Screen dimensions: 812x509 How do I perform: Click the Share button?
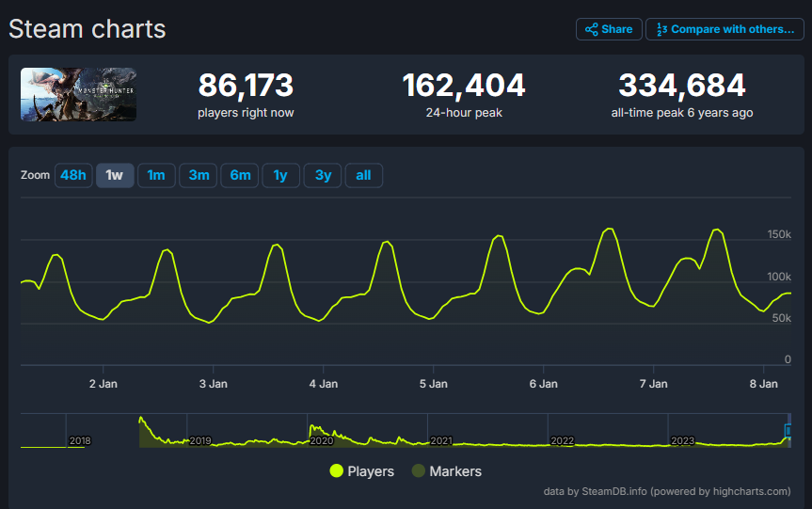click(x=609, y=29)
